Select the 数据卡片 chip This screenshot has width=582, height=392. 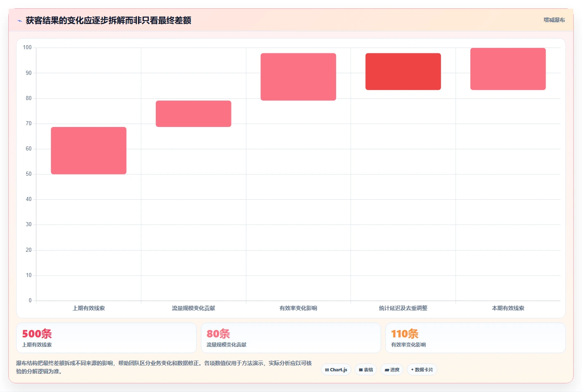(x=422, y=370)
